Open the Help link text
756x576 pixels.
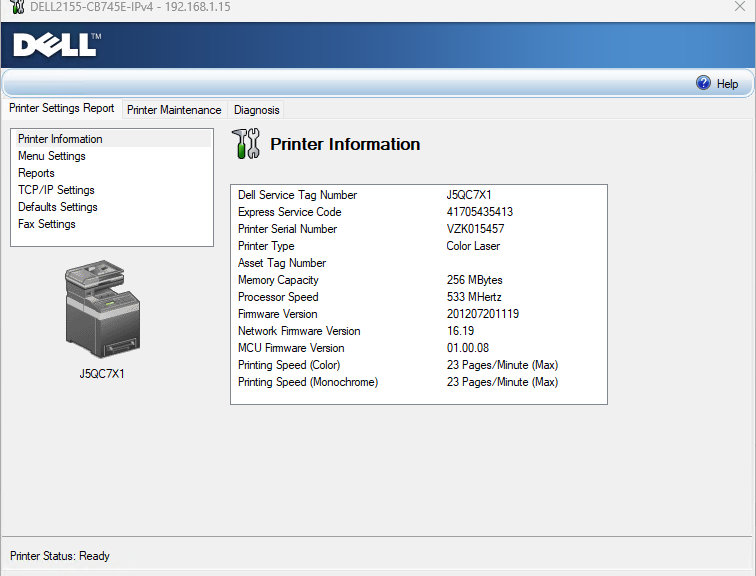tap(727, 84)
